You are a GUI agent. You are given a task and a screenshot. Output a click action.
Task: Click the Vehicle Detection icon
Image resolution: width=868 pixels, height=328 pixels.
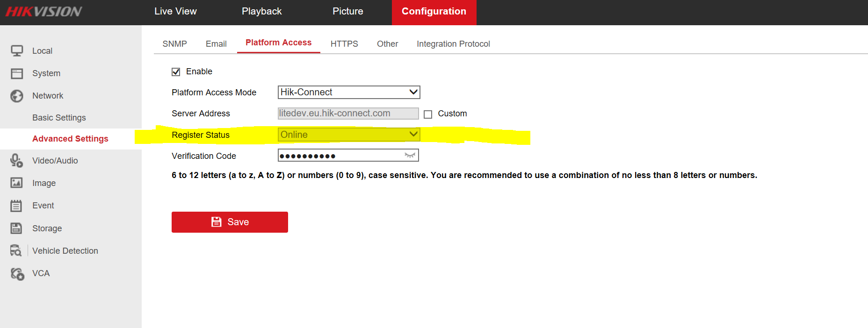16,251
